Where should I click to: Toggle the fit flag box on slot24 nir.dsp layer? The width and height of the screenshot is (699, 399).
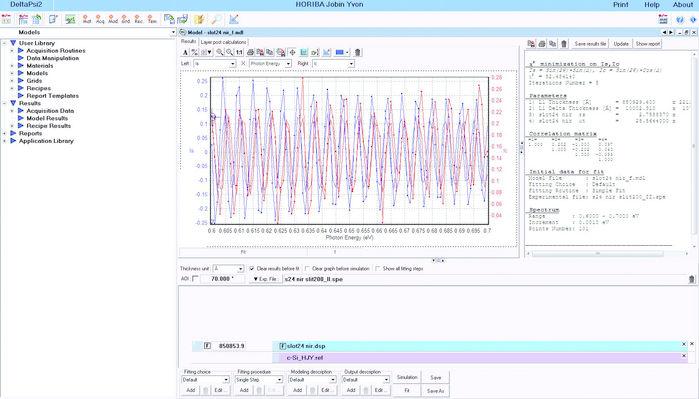(282, 346)
